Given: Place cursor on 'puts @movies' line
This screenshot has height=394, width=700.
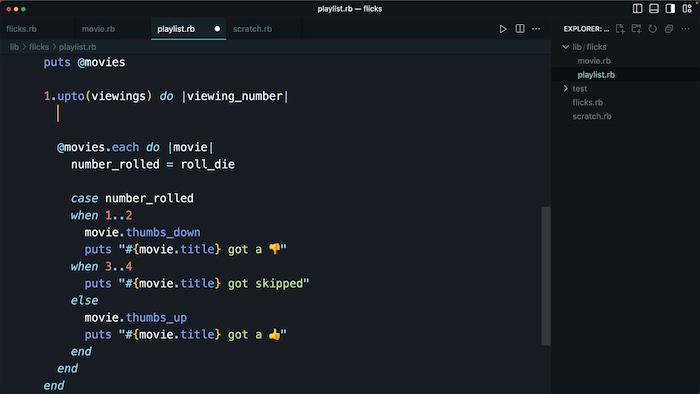Looking at the screenshot, I should click(84, 62).
